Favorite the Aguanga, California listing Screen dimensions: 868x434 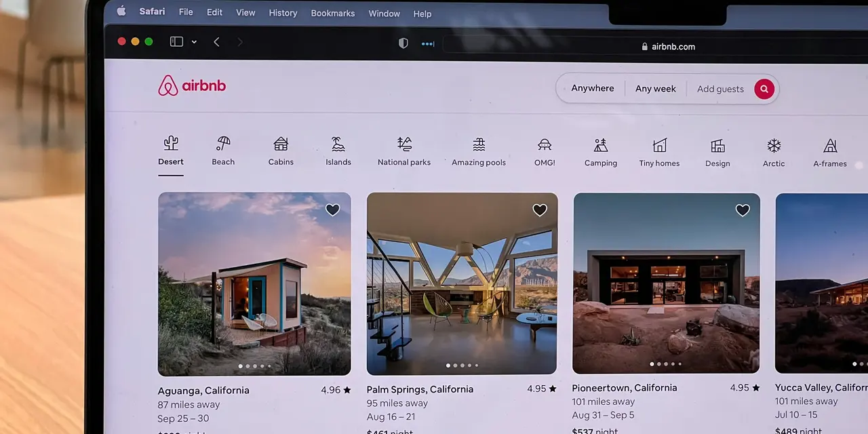[x=332, y=210]
